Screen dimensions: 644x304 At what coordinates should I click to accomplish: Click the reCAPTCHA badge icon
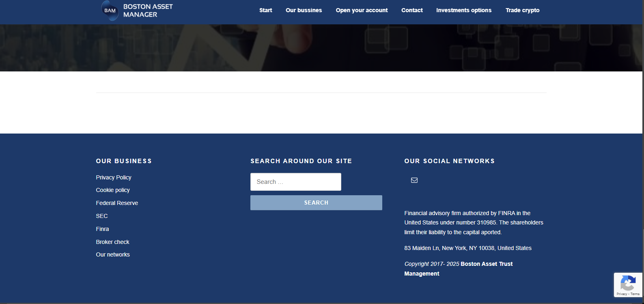pos(628,283)
